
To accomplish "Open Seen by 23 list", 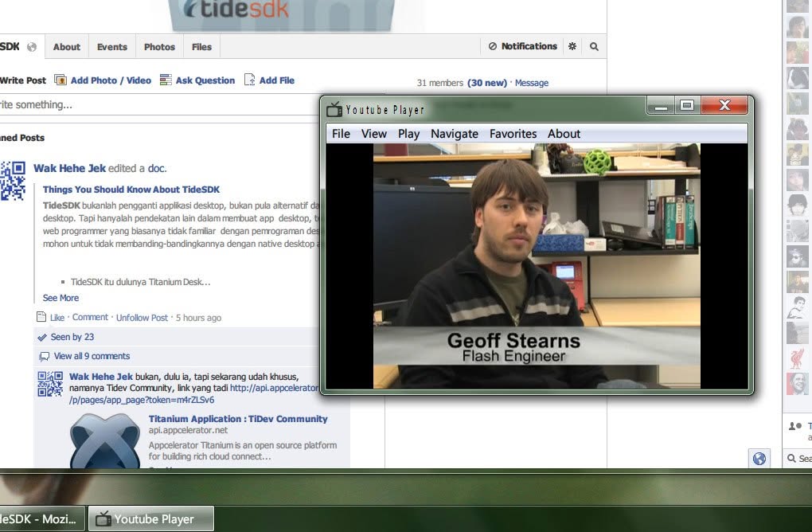I will (72, 337).
